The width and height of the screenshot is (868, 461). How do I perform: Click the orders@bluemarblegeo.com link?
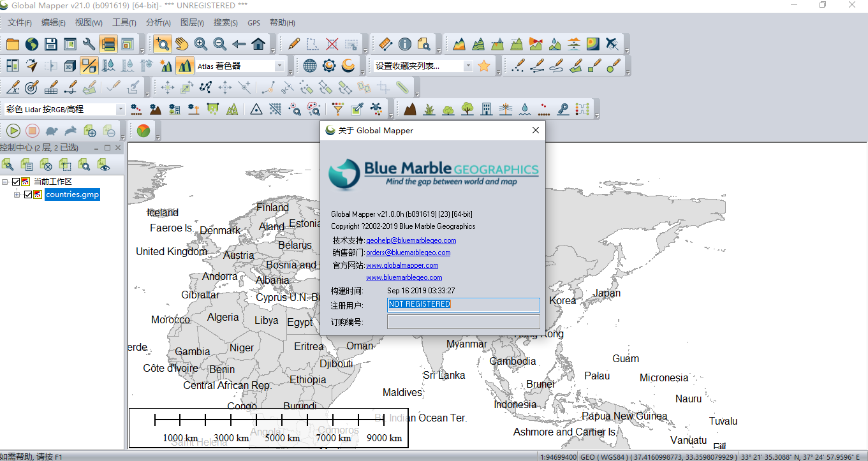click(408, 252)
